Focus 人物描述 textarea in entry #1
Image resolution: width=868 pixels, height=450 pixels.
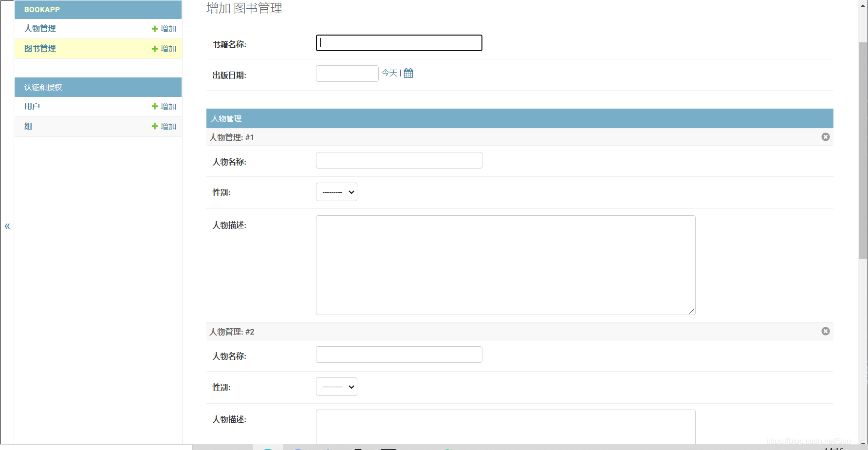506,265
